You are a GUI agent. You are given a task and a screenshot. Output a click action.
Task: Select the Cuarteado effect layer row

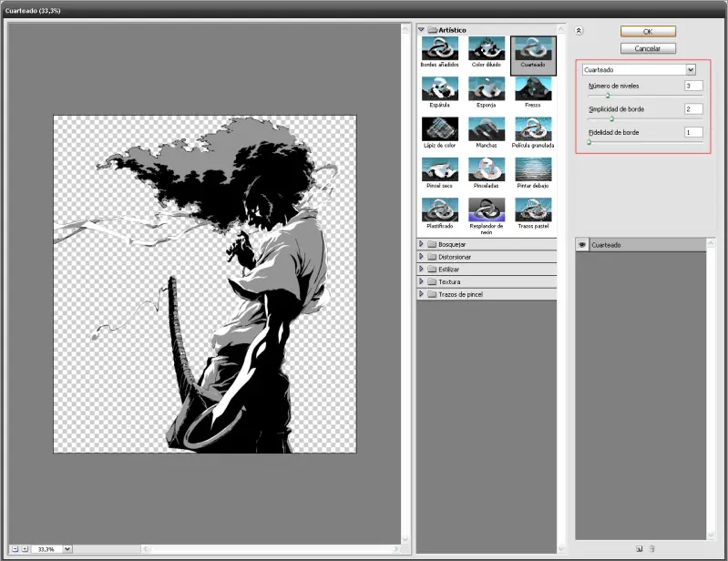641,245
